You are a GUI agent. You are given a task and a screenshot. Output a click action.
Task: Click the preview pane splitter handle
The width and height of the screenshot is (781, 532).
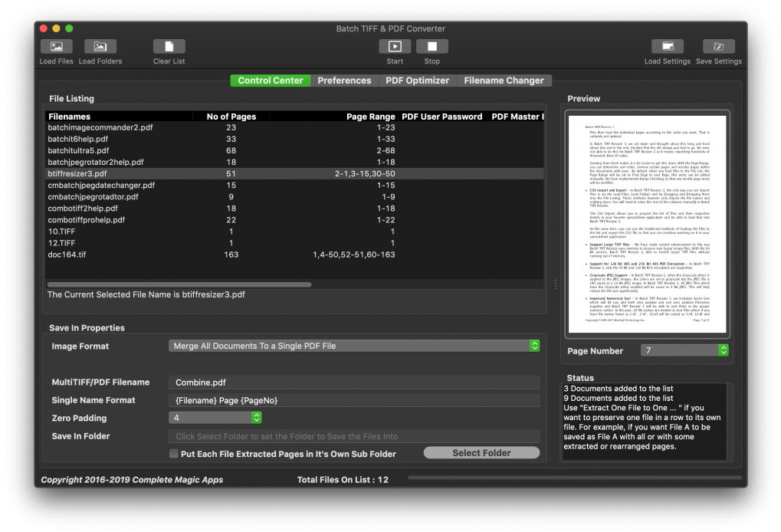pos(556,284)
